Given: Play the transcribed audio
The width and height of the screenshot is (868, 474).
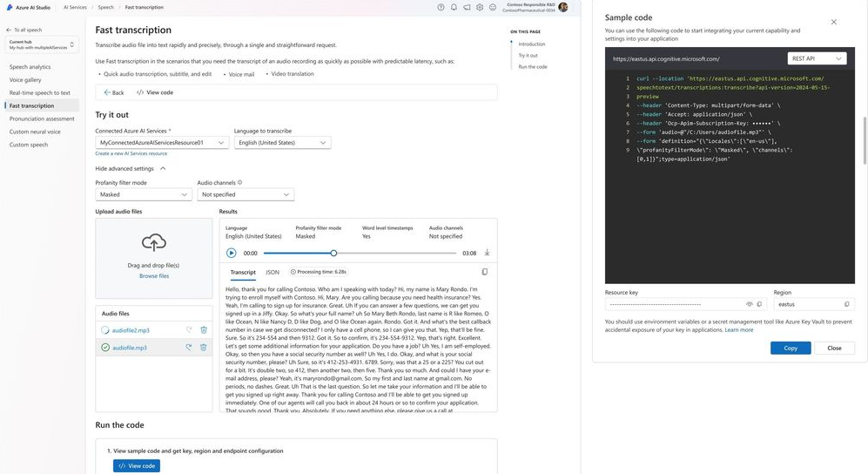Looking at the screenshot, I should (x=232, y=253).
